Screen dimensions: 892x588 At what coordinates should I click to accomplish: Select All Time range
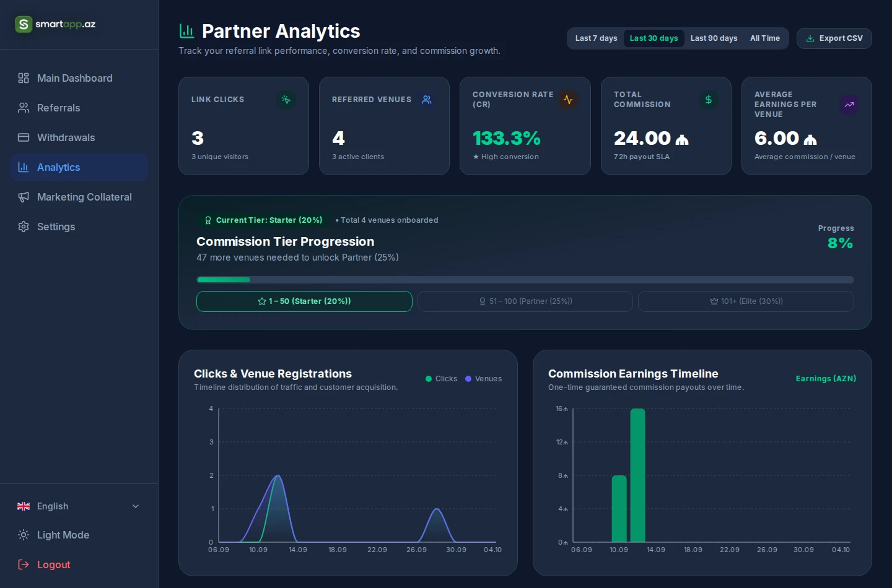click(x=765, y=38)
